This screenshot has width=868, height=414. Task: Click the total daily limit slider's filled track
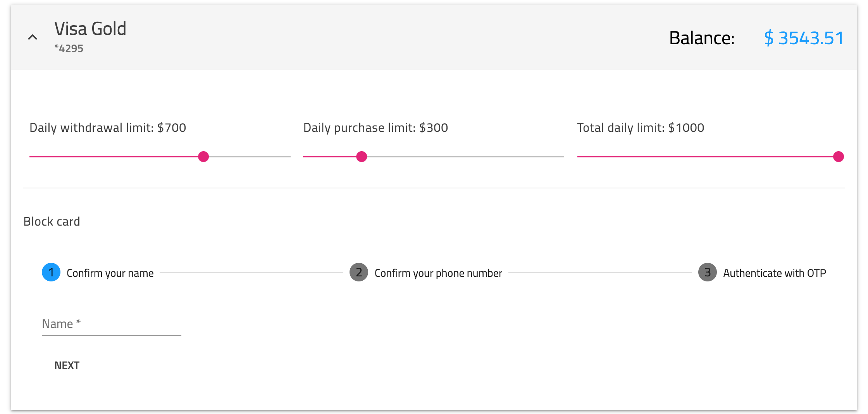[705, 157]
